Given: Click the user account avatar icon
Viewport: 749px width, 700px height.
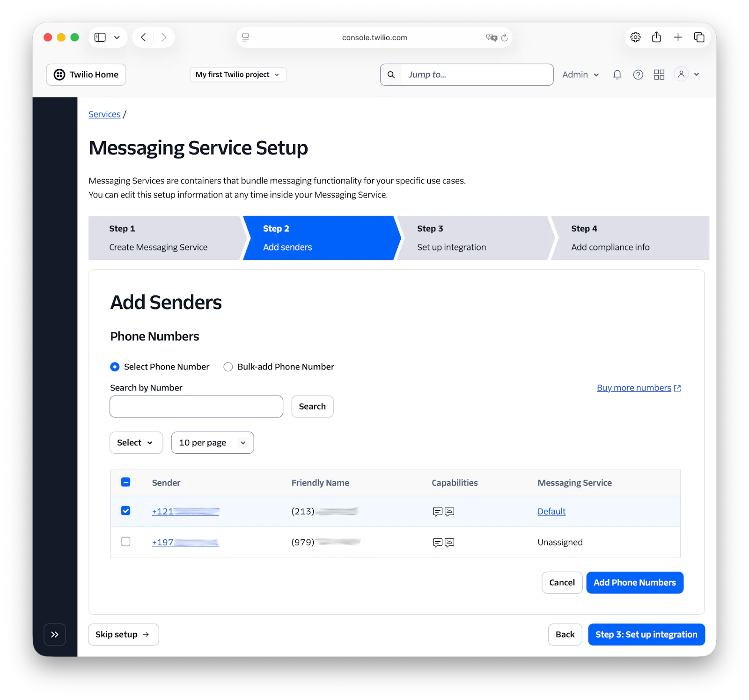Looking at the screenshot, I should tap(681, 74).
